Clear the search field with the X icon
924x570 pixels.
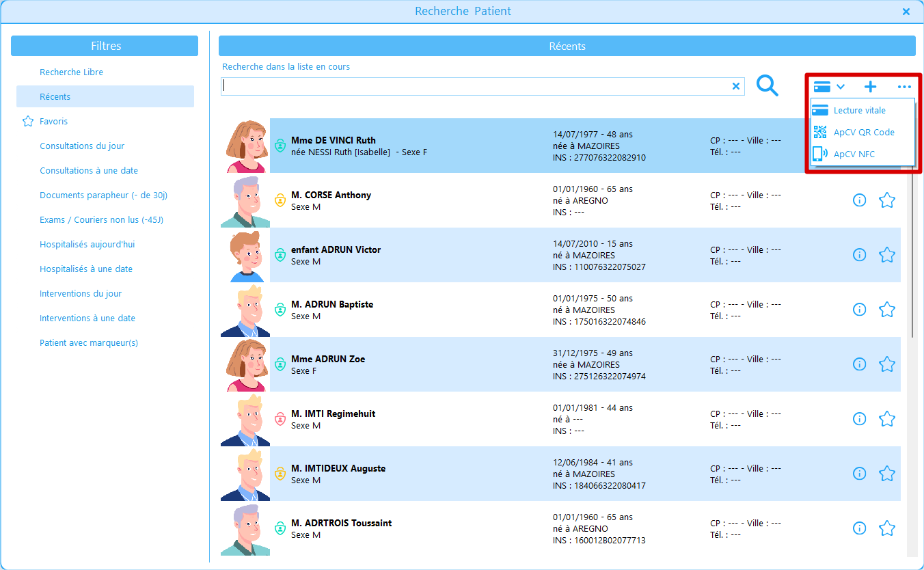[x=736, y=86]
